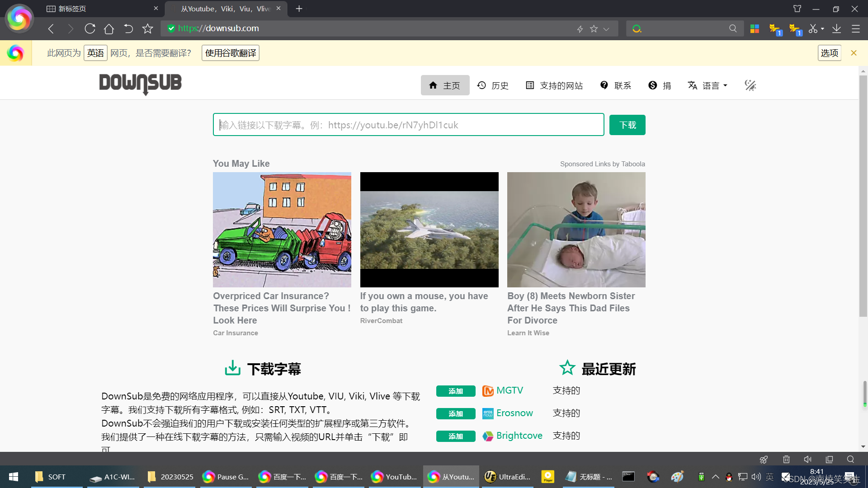The image size is (868, 488).
Task: Switch to the 新标签页 tab
Action: click(x=99, y=9)
